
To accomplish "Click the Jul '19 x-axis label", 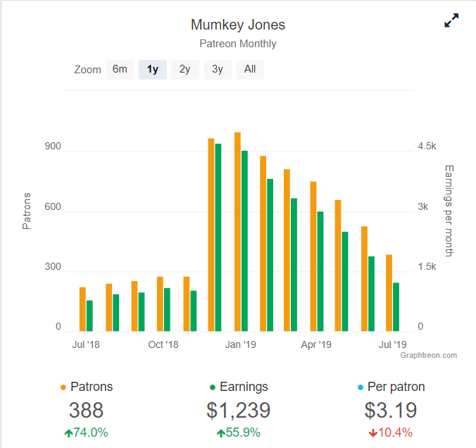I will point(392,344).
